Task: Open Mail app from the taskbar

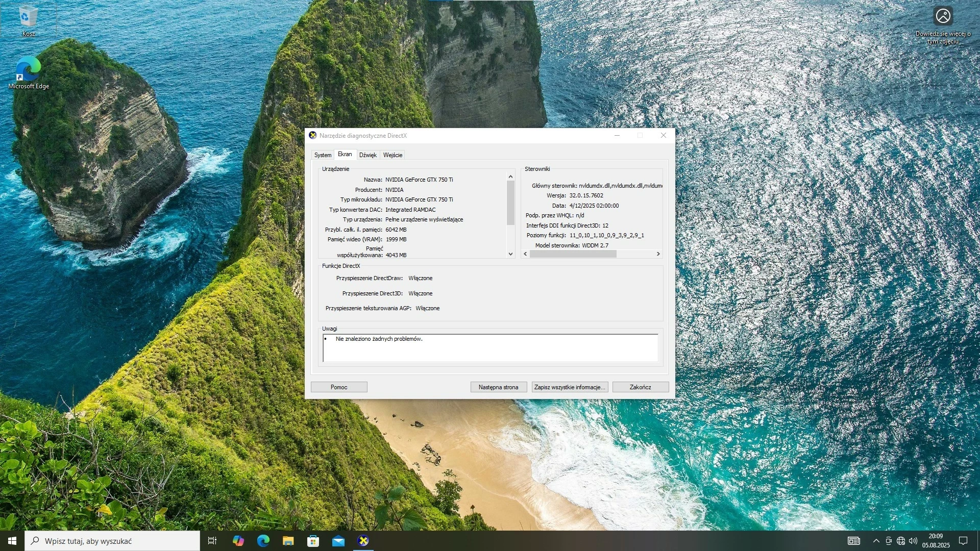Action: click(x=338, y=541)
